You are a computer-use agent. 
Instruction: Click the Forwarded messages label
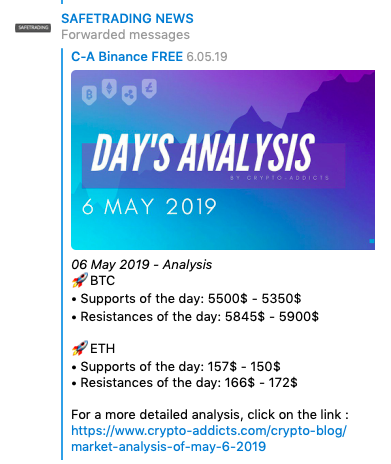pyautogui.click(x=125, y=35)
